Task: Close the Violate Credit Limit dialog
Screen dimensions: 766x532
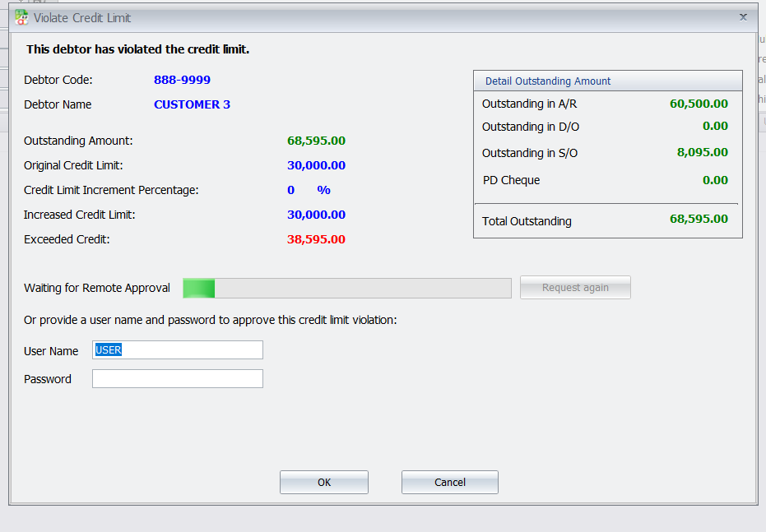Action: [743, 16]
